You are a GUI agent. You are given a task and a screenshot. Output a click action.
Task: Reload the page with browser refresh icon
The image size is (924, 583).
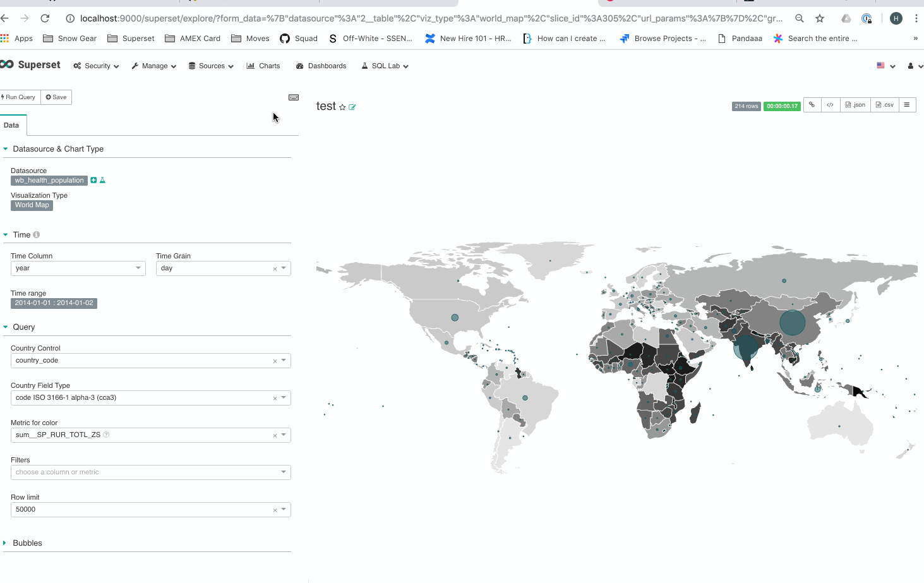tap(45, 18)
